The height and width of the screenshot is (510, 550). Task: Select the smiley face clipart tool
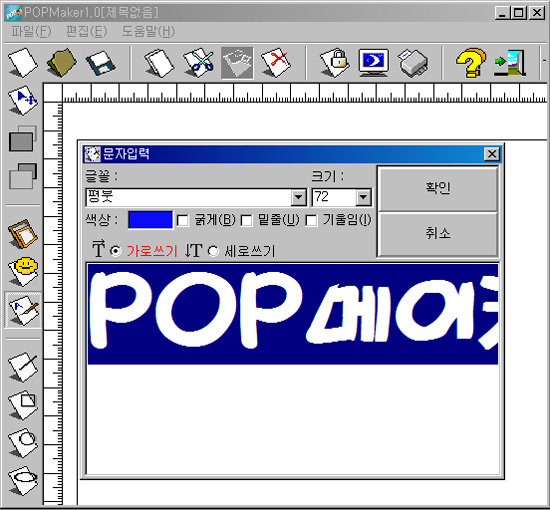(23, 272)
